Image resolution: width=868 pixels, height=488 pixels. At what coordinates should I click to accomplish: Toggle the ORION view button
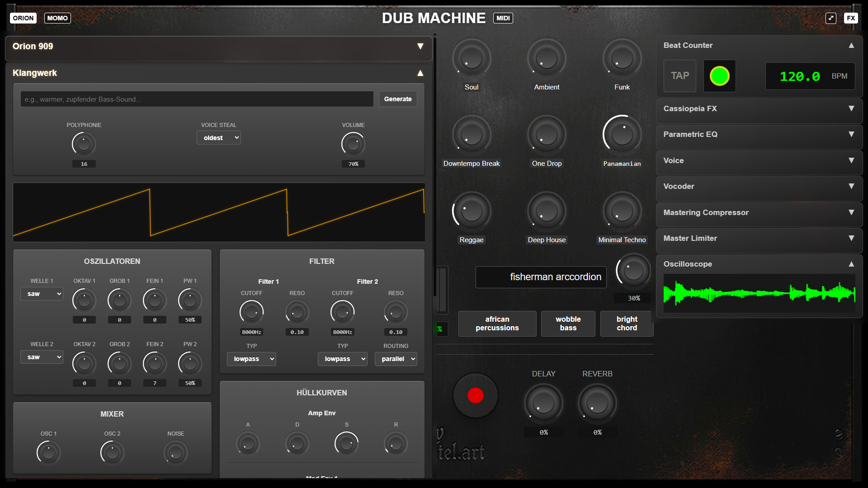point(23,18)
